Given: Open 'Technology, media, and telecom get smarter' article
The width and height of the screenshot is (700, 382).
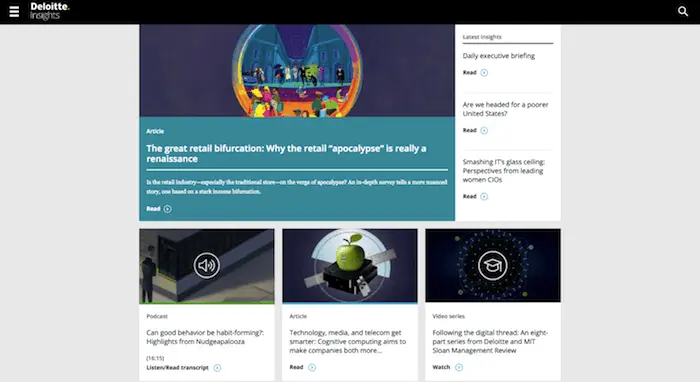Looking at the screenshot, I should 348,341.
